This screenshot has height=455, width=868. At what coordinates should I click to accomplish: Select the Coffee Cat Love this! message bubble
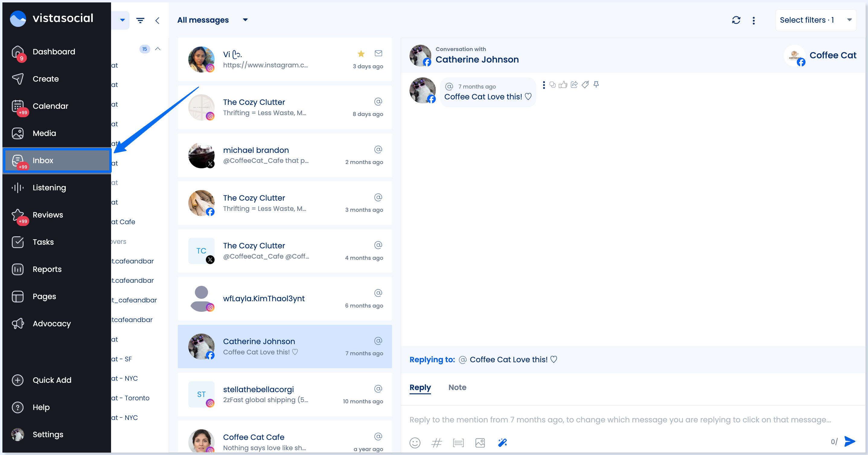pos(488,92)
